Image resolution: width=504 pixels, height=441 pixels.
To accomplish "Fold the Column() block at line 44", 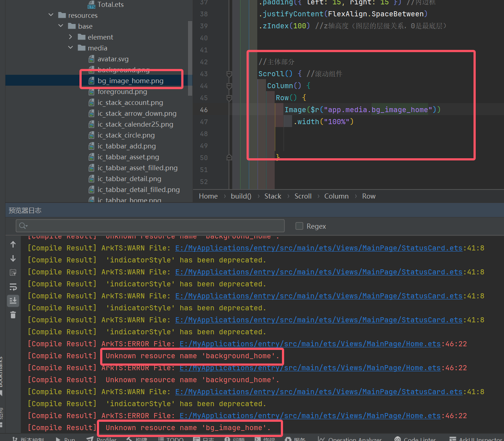I will coord(229,86).
